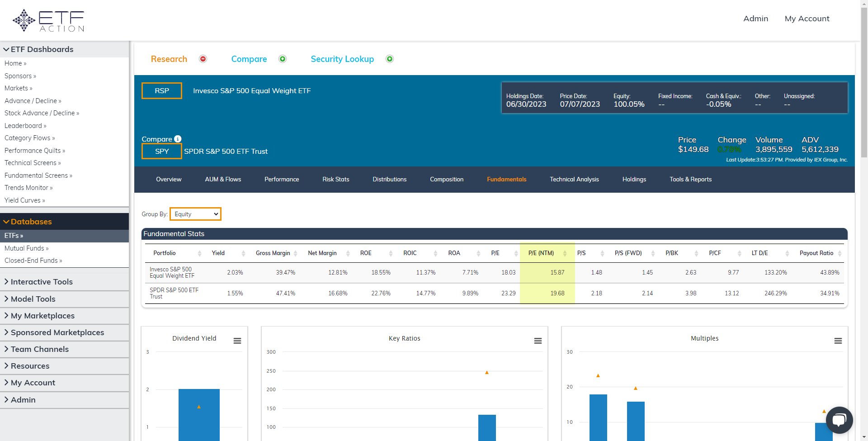Open the Multiples chart export menu
Viewport: 868px width, 441px height.
[x=839, y=341]
